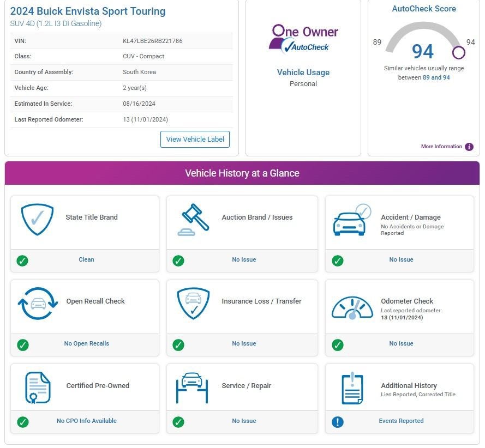Click the One Owner AutoCheck logo
Viewport: 485px width, 448px height.
point(303,39)
